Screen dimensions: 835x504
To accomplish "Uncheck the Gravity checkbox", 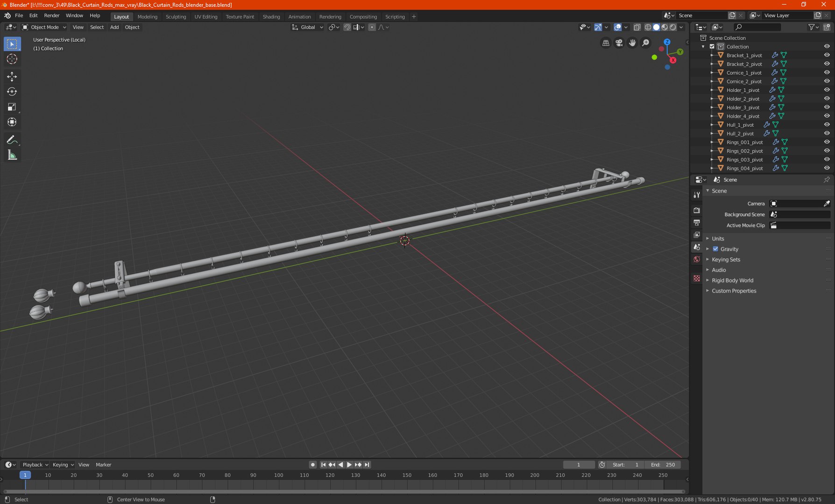I will click(x=715, y=249).
